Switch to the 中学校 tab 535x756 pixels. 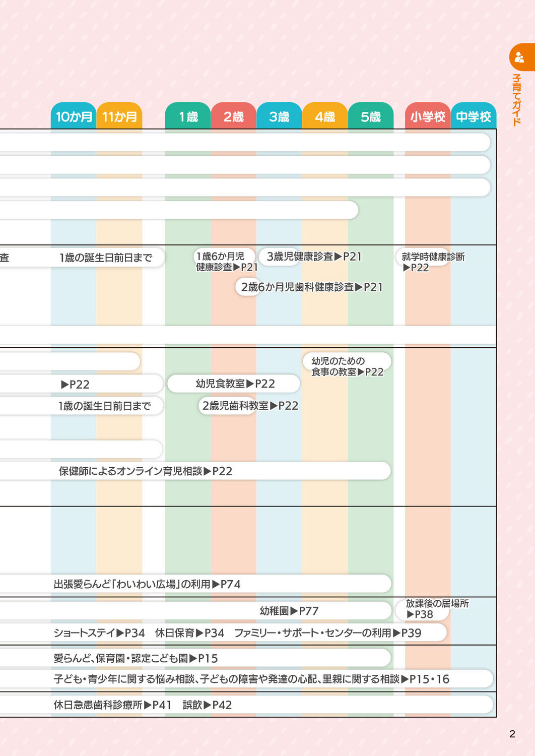[x=474, y=117]
